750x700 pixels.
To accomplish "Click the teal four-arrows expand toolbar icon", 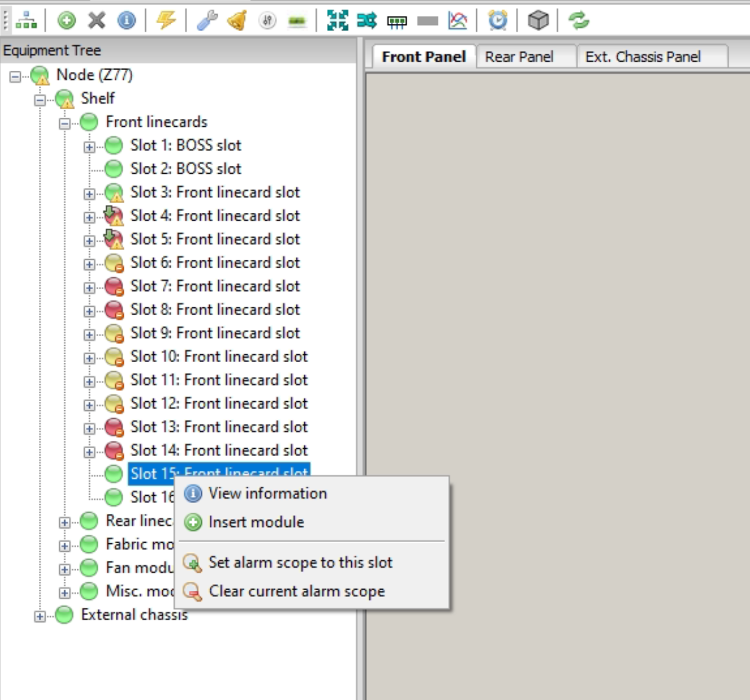I will coord(337,20).
